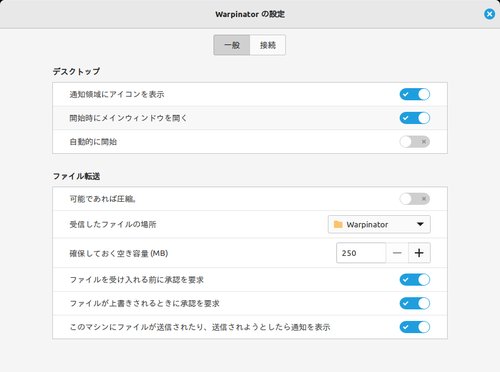Toggle 通知領域にアイコンを表示 switch

click(415, 94)
